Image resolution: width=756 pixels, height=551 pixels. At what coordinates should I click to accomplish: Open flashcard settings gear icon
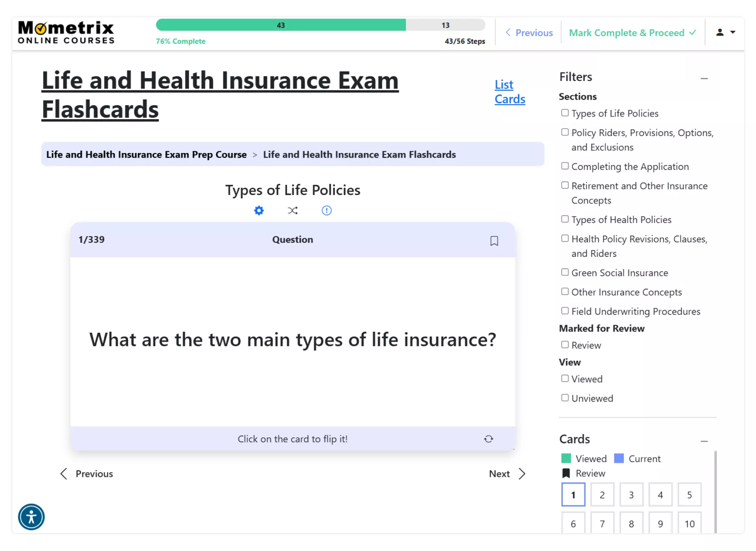pos(258,210)
